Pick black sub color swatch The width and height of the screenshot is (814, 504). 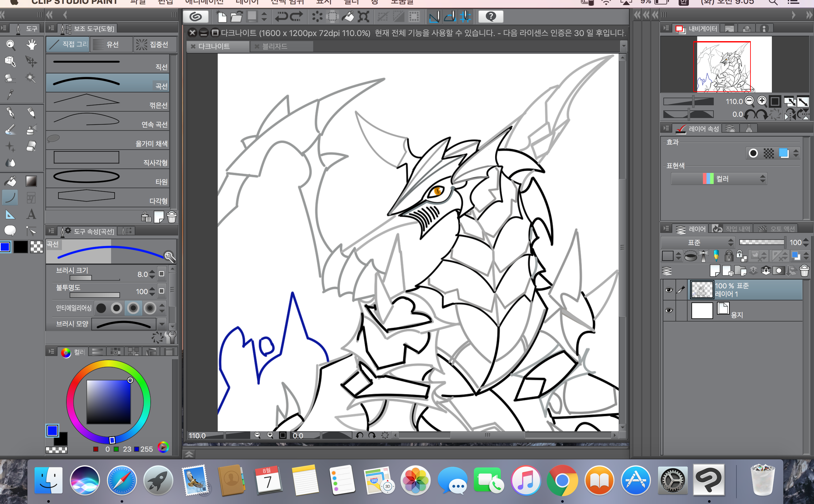[21, 247]
